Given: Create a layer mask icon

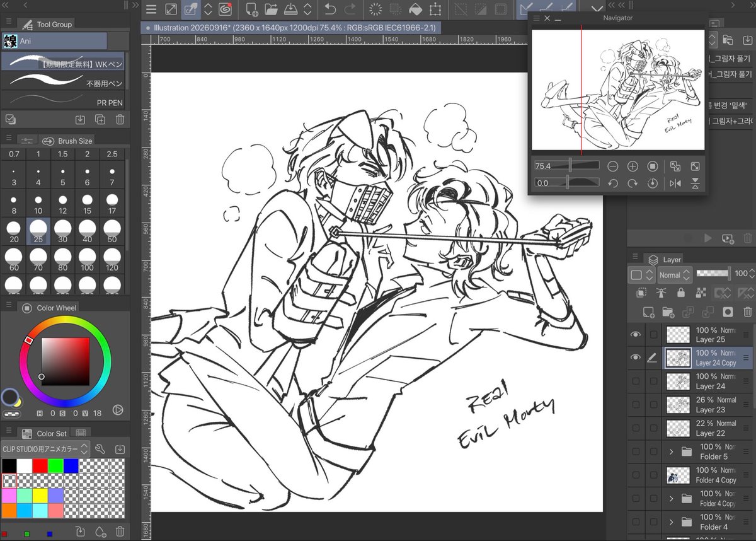Looking at the screenshot, I should pyautogui.click(x=728, y=311).
